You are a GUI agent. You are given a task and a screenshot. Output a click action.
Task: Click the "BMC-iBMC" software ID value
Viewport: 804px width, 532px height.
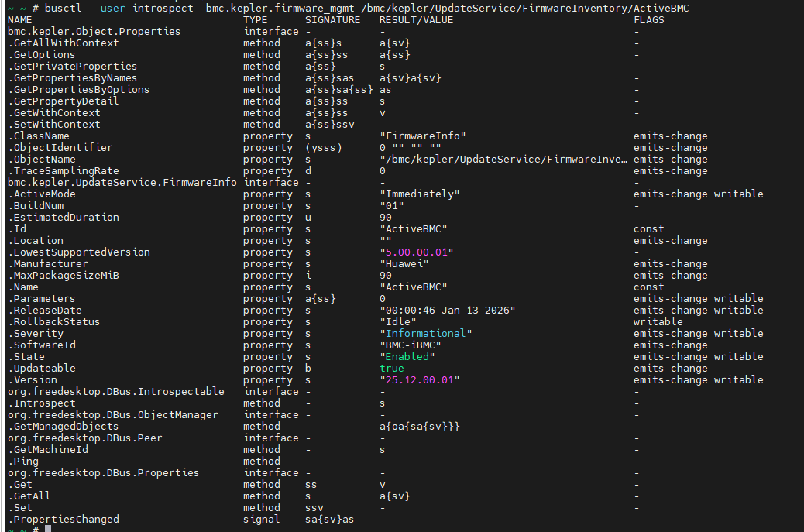411,345
